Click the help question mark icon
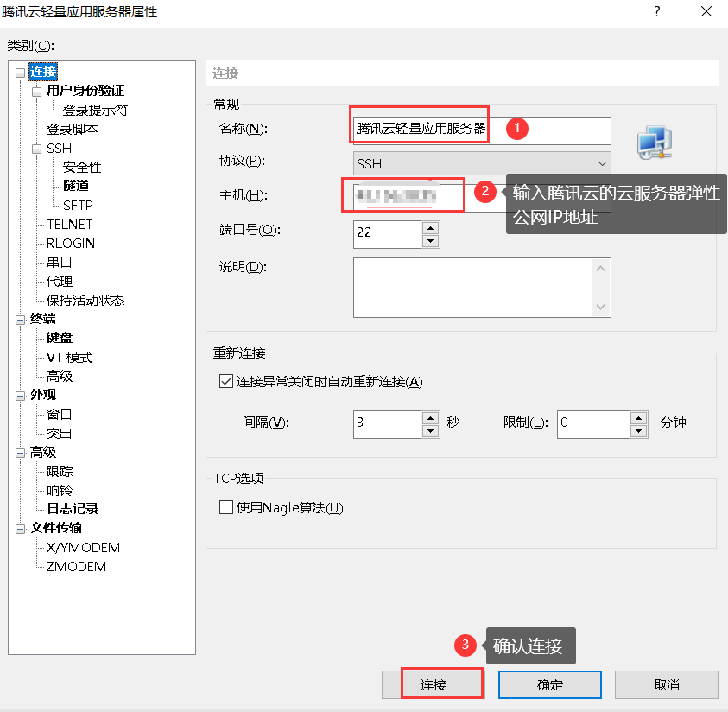 pos(656,11)
